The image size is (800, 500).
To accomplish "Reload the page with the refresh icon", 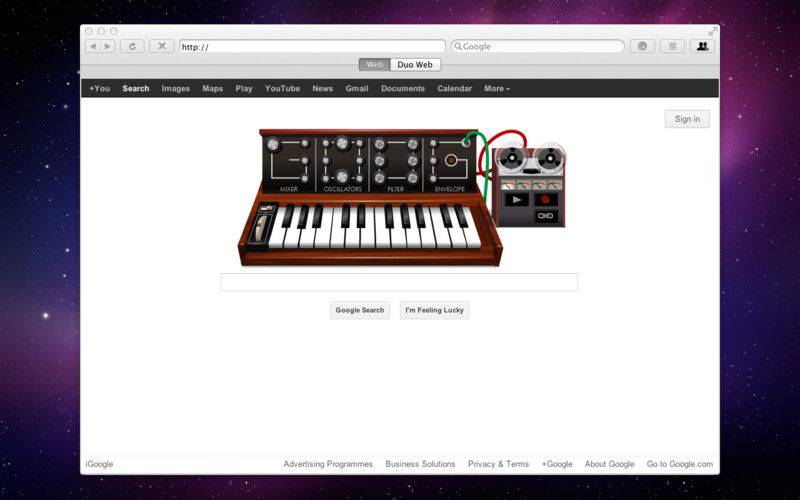I will pos(132,46).
